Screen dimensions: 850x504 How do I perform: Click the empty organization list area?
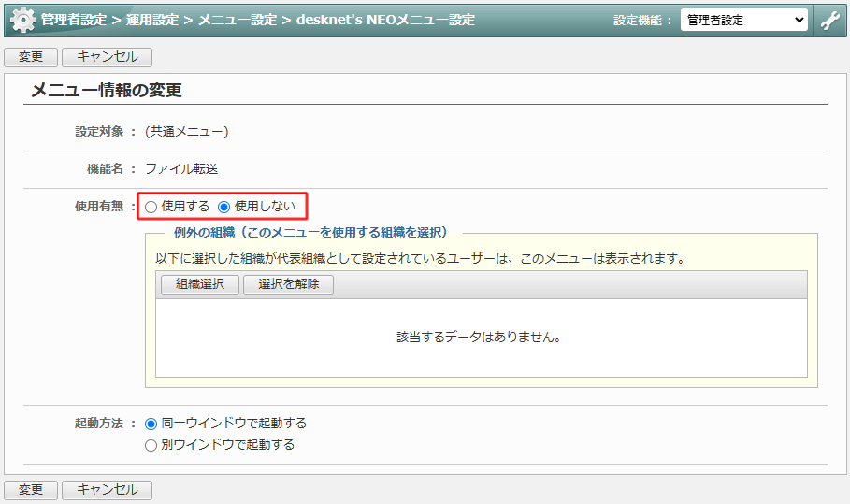481,338
